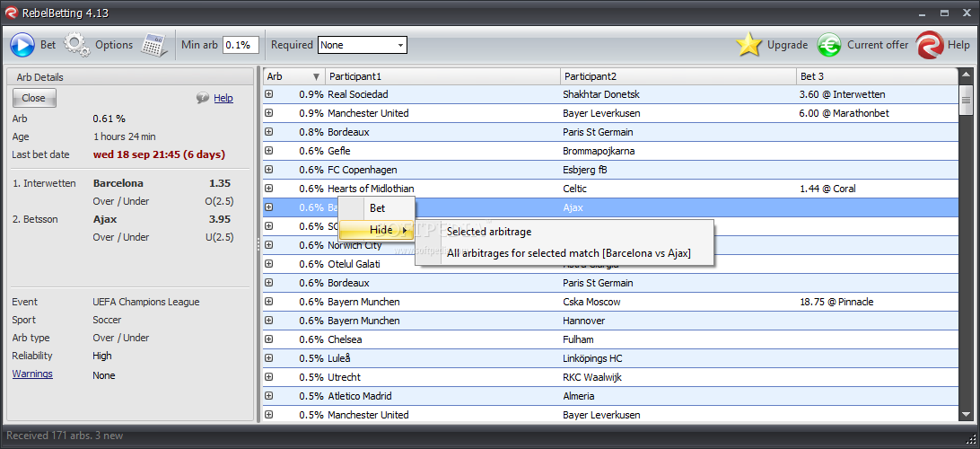Screen dimensions: 980x449
Task: Click the blue Bet play icon
Action: pyautogui.click(x=22, y=45)
